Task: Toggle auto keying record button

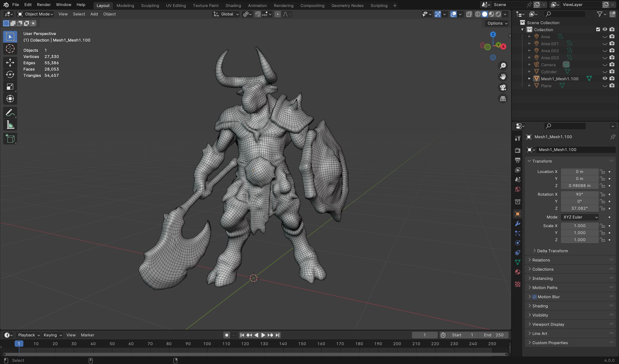Action: tap(227, 335)
